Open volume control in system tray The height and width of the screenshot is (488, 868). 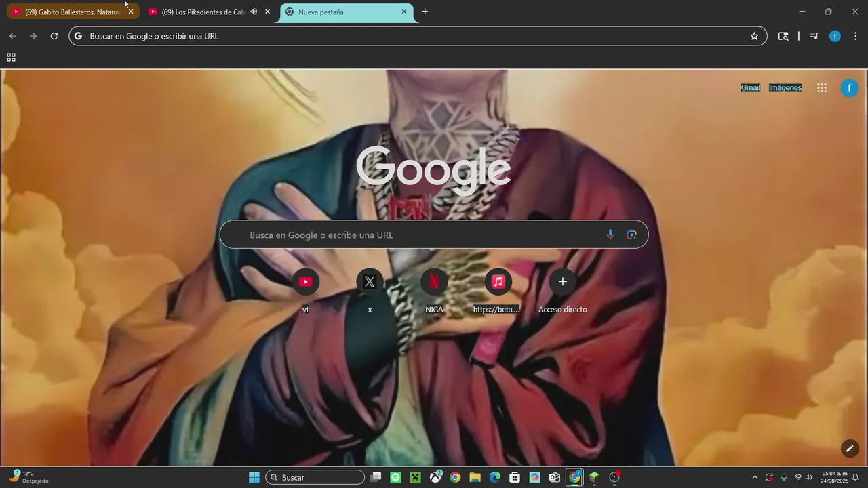tap(808, 477)
